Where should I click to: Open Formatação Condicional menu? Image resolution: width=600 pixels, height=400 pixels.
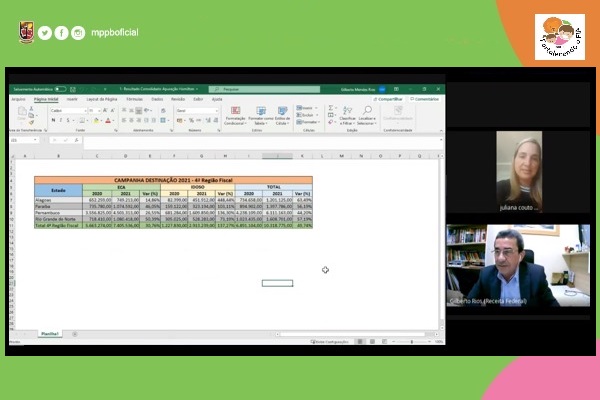(235, 116)
